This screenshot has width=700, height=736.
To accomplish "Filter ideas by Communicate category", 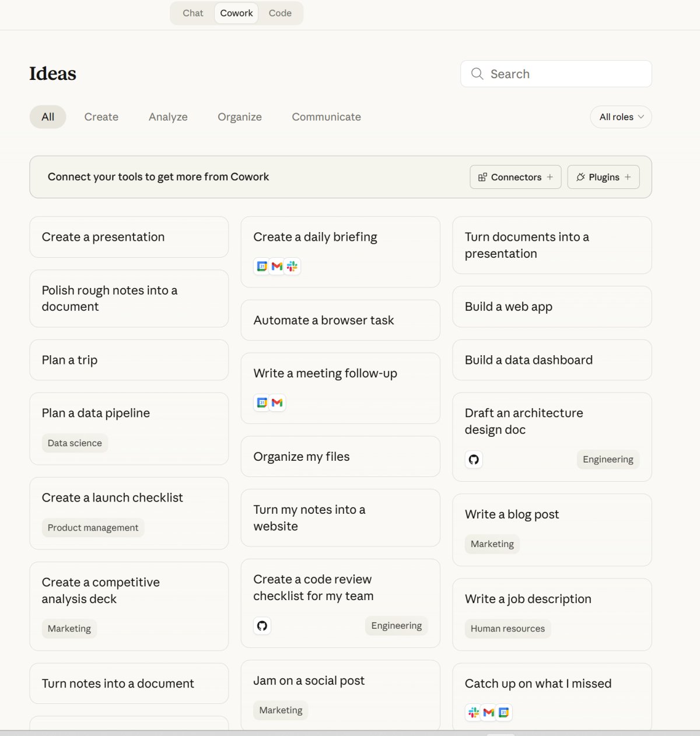I will pos(326,117).
